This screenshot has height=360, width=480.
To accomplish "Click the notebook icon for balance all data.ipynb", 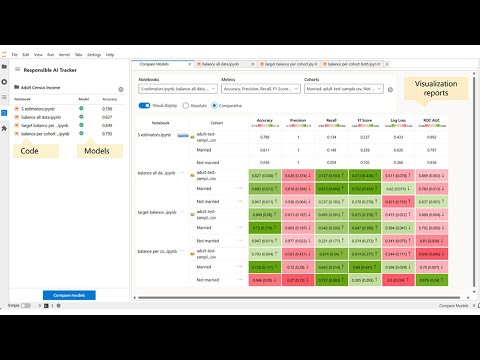I will tap(16, 117).
